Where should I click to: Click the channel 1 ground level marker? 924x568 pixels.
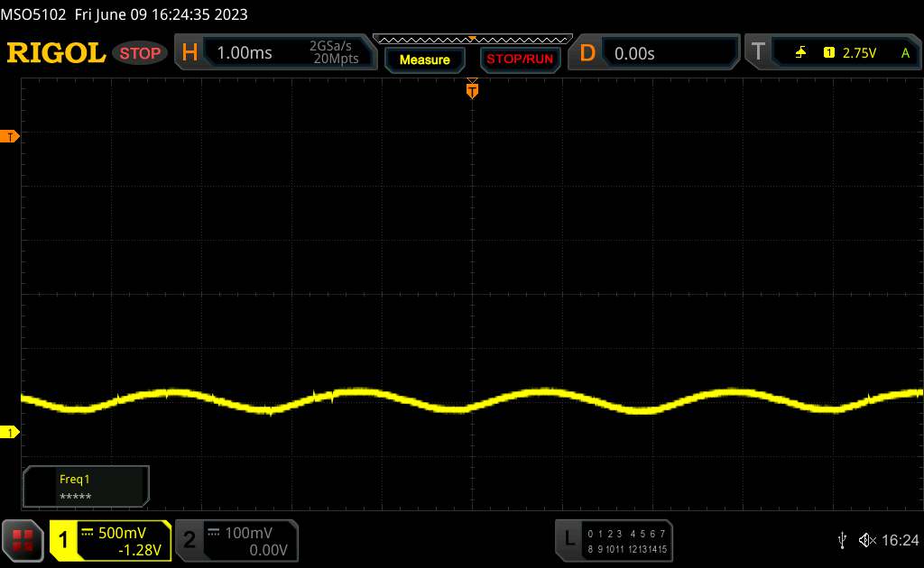click(x=9, y=432)
